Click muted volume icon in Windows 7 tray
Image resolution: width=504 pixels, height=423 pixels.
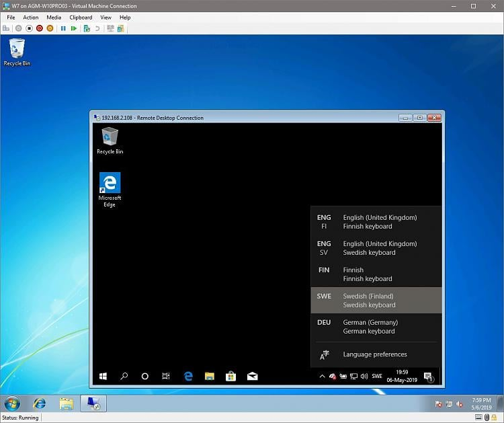(x=460, y=404)
